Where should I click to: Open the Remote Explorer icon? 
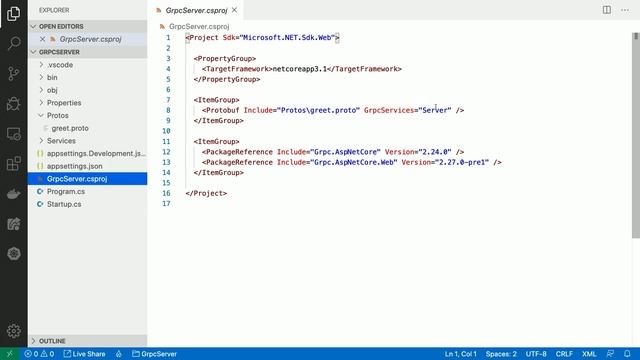tap(13, 134)
